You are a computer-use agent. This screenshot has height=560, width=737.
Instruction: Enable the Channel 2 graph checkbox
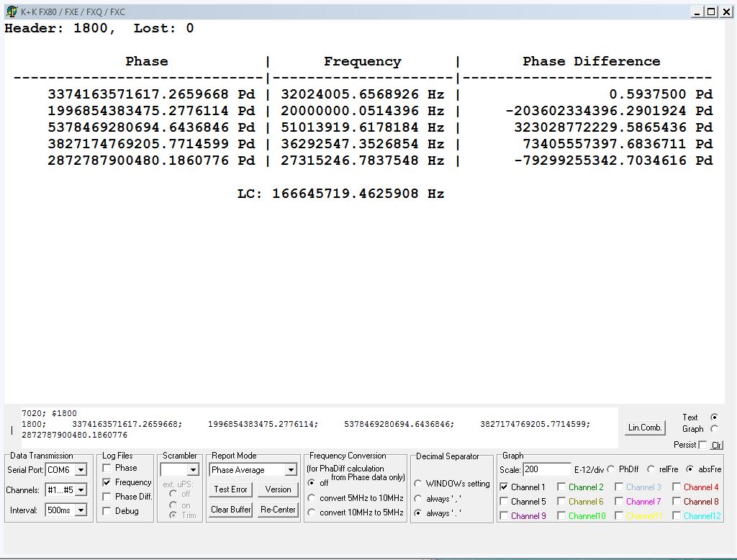(x=561, y=487)
